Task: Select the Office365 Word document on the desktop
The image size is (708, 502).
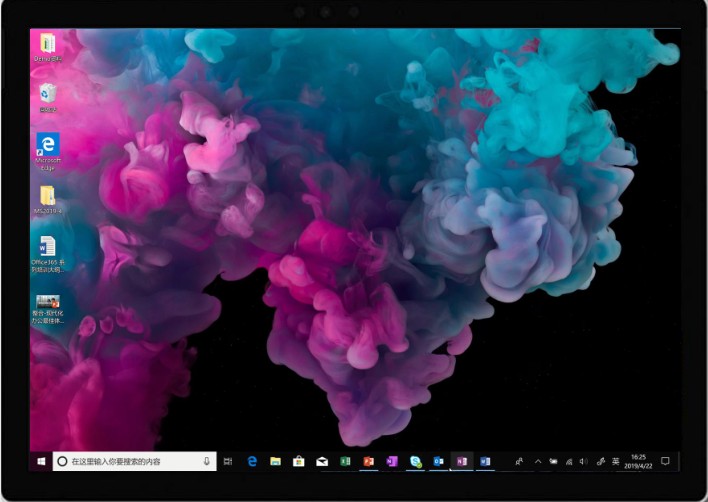Action: (x=47, y=254)
